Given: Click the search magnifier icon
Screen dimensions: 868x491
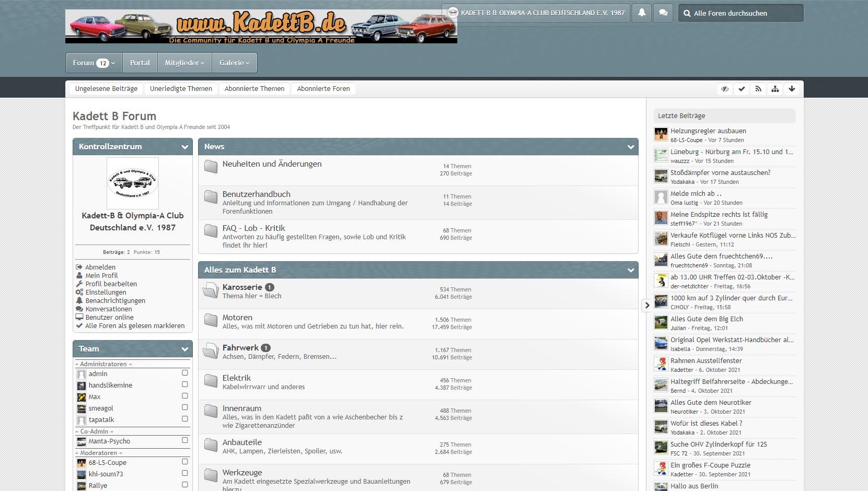Looking at the screenshot, I should pos(687,14).
